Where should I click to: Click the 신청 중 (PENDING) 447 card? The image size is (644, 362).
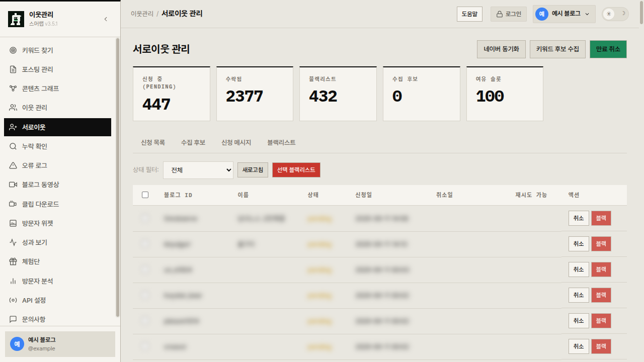172,94
